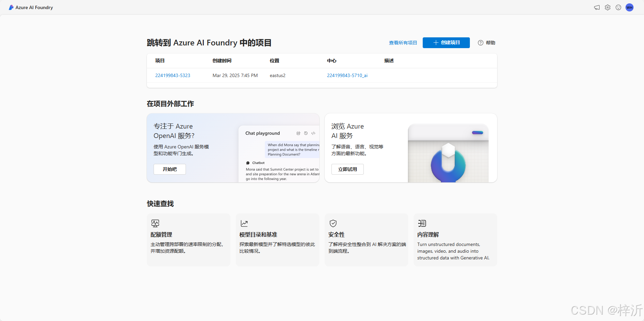This screenshot has width=644, height=321.
Task: Open hub 224199843-5710_ai
Action: click(x=347, y=75)
